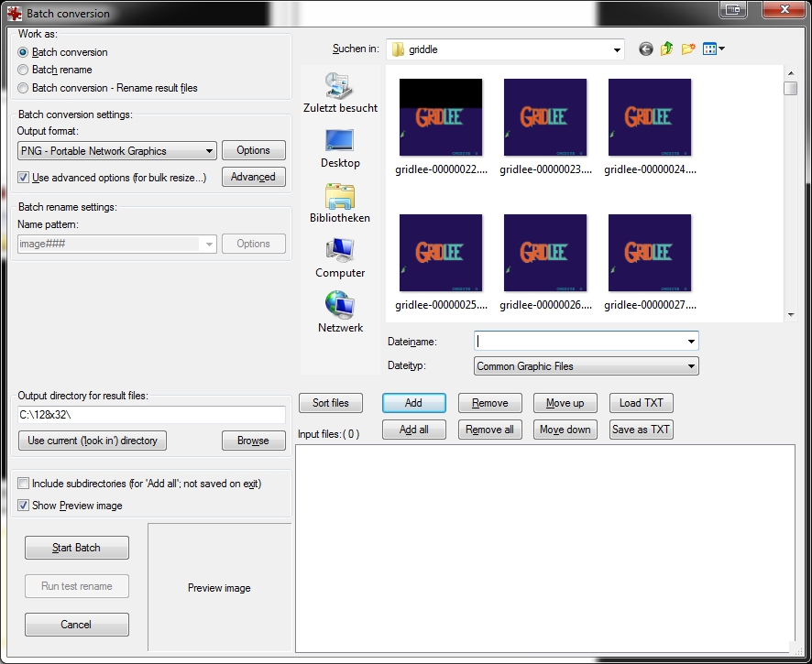Select Computer in places sidebar

340,257
